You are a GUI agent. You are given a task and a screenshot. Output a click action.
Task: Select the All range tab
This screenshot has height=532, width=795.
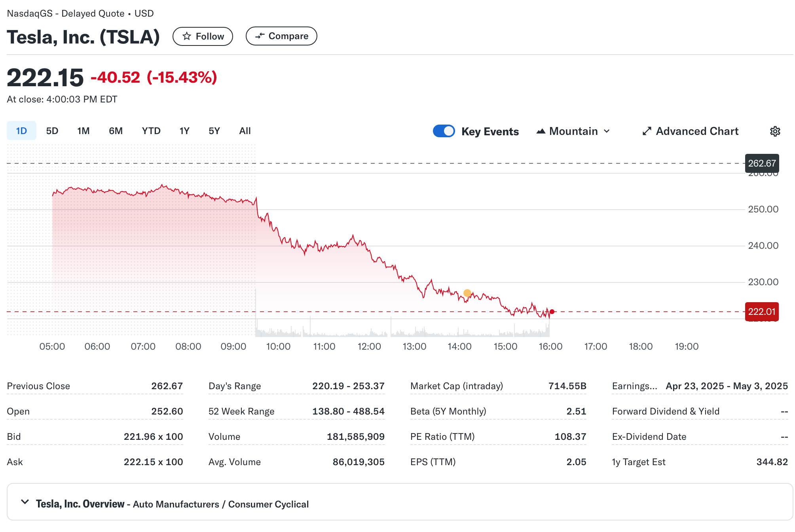pyautogui.click(x=245, y=131)
